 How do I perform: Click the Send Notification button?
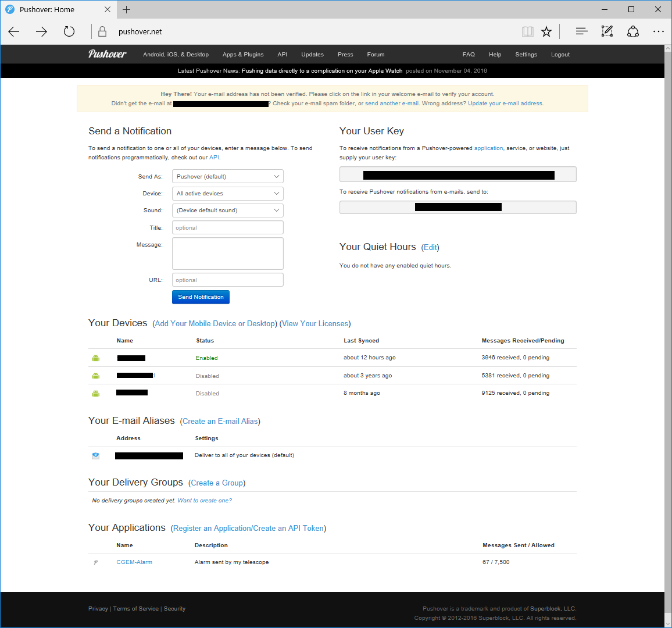(201, 297)
